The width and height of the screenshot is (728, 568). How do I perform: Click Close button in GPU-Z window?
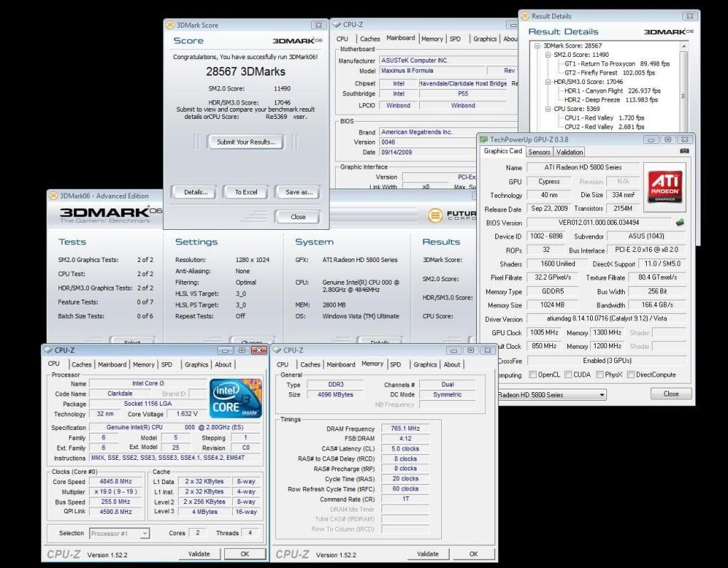pyautogui.click(x=671, y=394)
